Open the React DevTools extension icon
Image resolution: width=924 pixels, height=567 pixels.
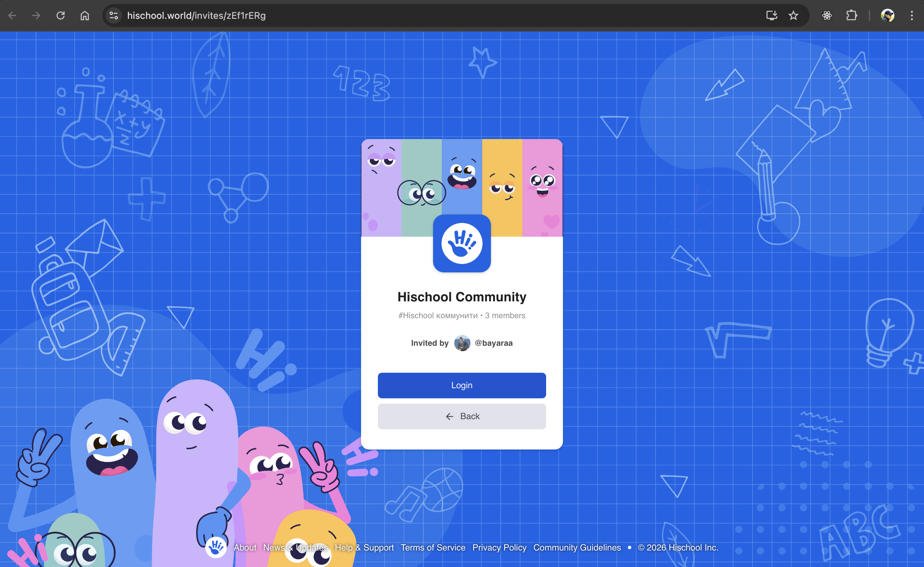coord(827,15)
